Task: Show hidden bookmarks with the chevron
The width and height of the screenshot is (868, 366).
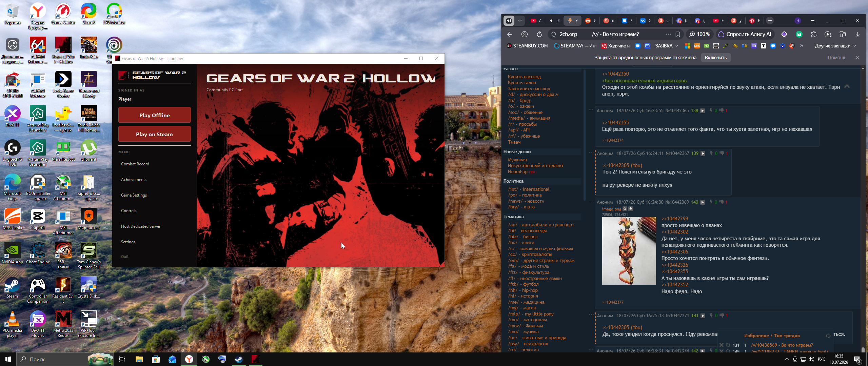Action: [x=802, y=46]
